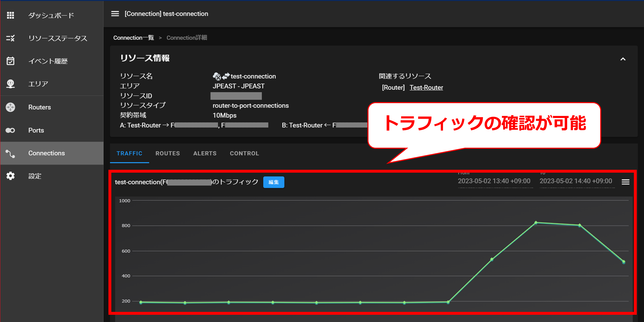Open settings via the gear icon
The image size is (644, 322).
pyautogui.click(x=10, y=176)
